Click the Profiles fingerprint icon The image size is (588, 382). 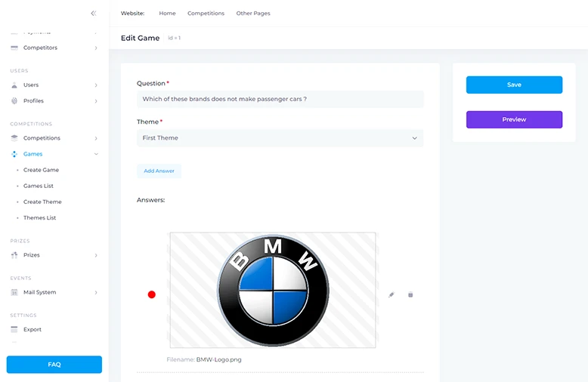click(x=14, y=100)
